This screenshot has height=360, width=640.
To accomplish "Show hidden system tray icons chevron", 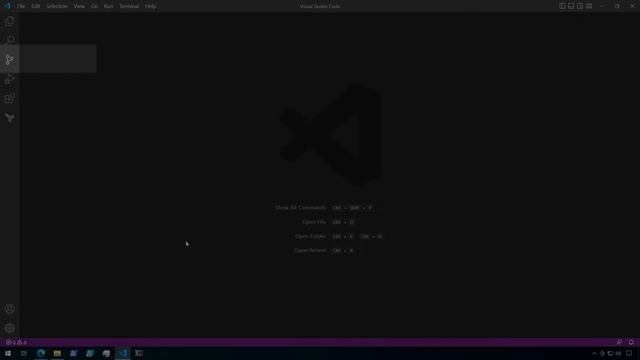I will pyautogui.click(x=594, y=353).
